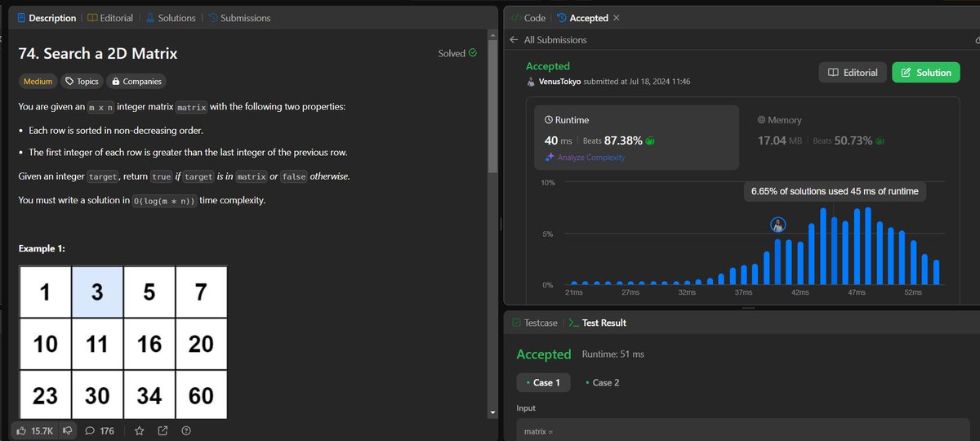Image resolution: width=980 pixels, height=441 pixels.
Task: Open the Description tab
Action: pyautogui.click(x=47, y=17)
